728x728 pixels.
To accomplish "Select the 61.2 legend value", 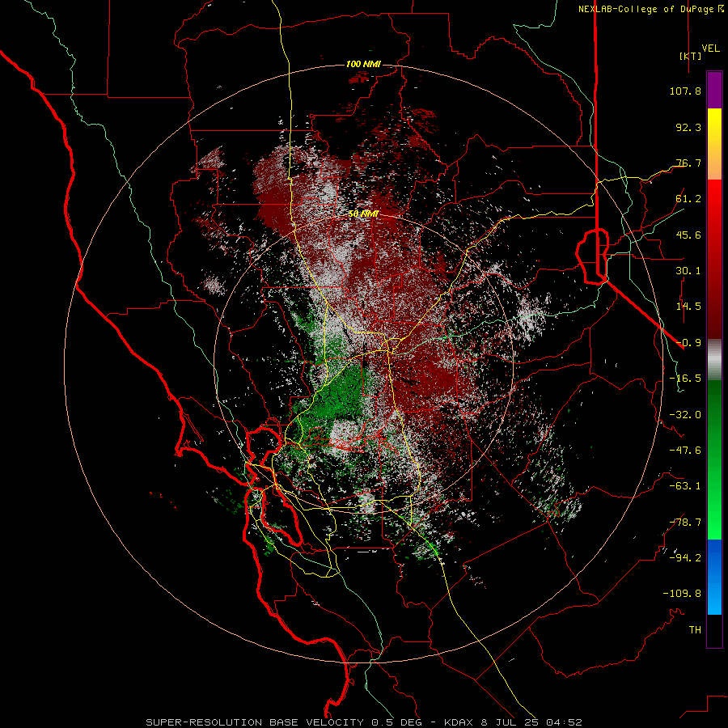I will [x=688, y=199].
